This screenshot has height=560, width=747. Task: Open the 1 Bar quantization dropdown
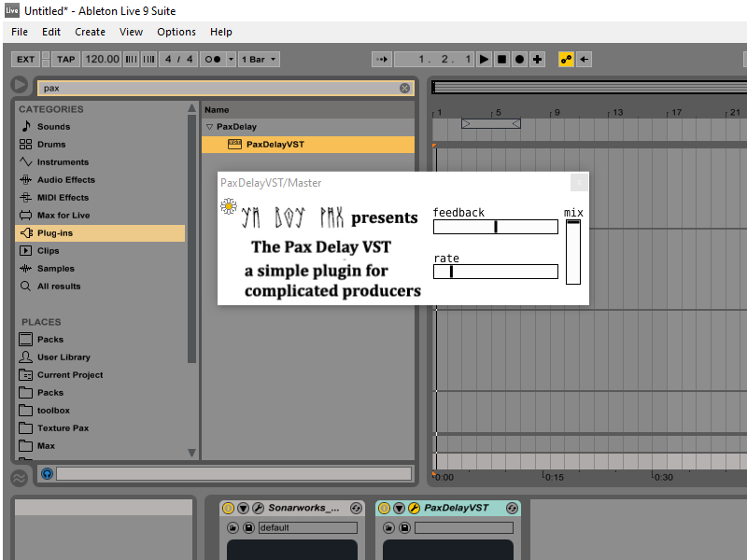[x=259, y=60]
